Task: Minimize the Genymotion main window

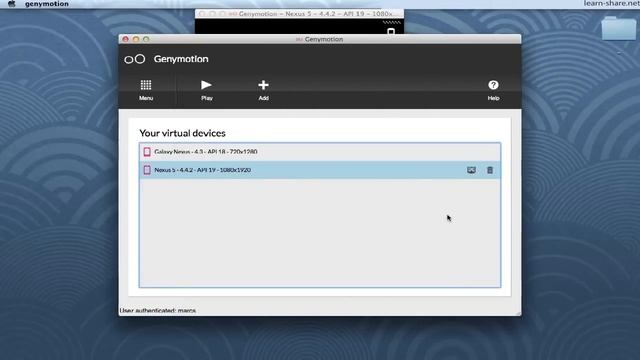Action: tap(136, 39)
